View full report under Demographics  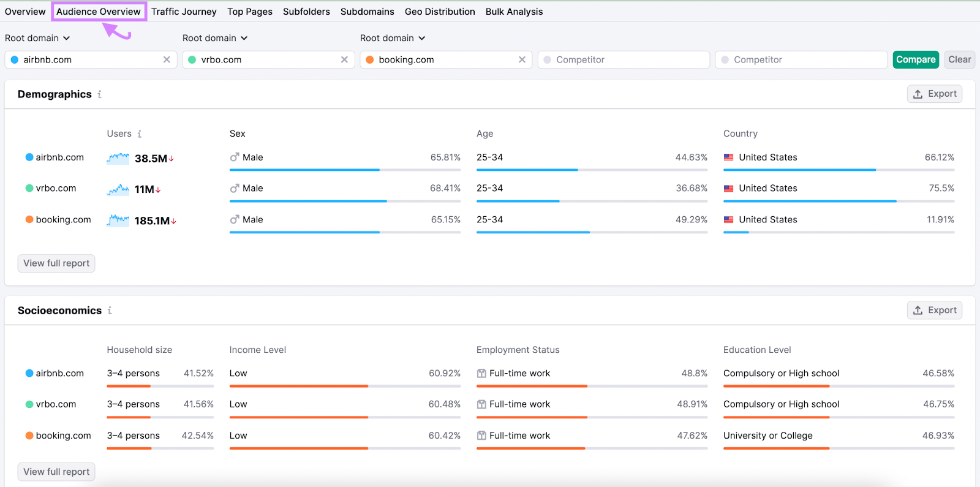tap(56, 263)
